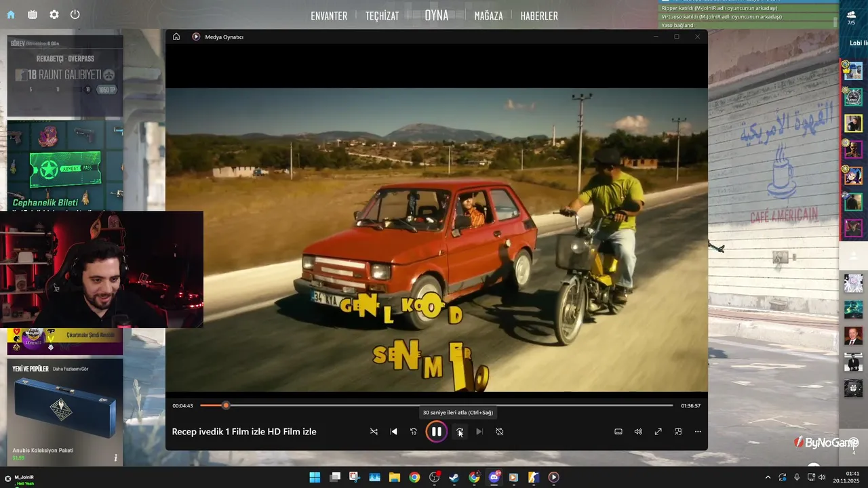Click the Yaso bağlandı notification
868x488 pixels.
(678, 25)
